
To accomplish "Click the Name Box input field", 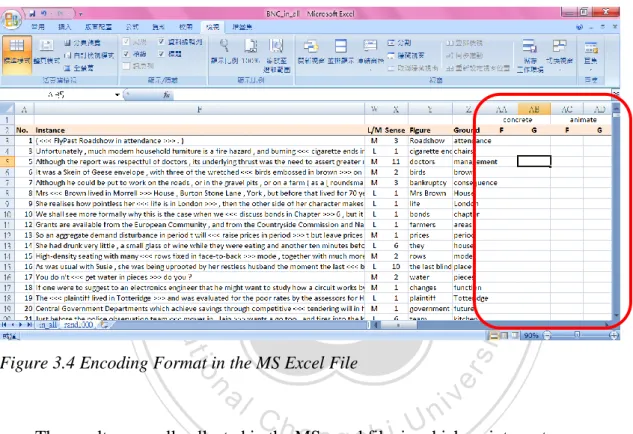I will click(57, 95).
